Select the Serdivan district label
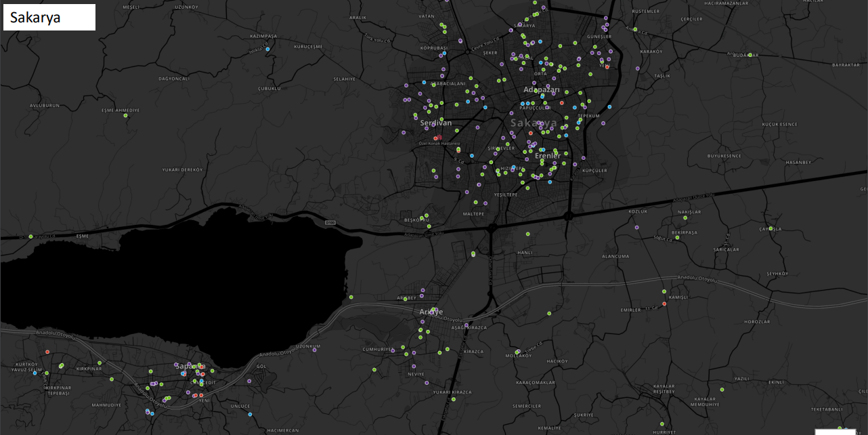The image size is (868, 435). 435,123
